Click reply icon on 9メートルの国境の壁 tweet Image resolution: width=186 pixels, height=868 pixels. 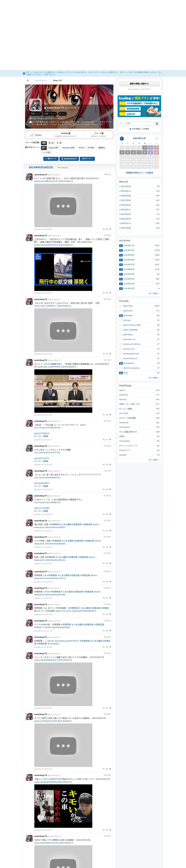click(104, 229)
